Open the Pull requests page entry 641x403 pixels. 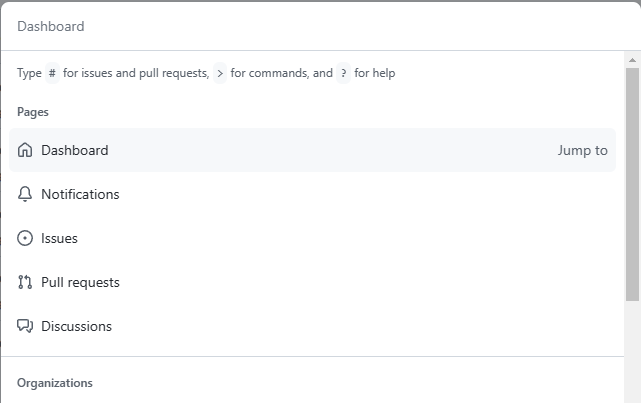(x=80, y=282)
